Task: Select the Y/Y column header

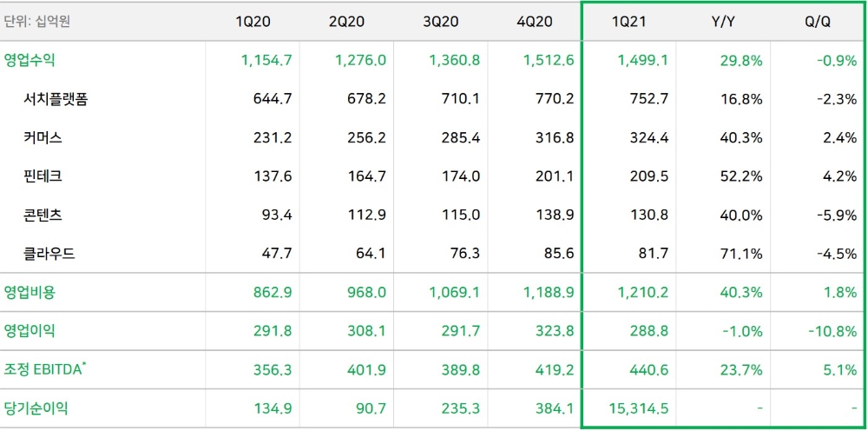Action: pos(723,22)
